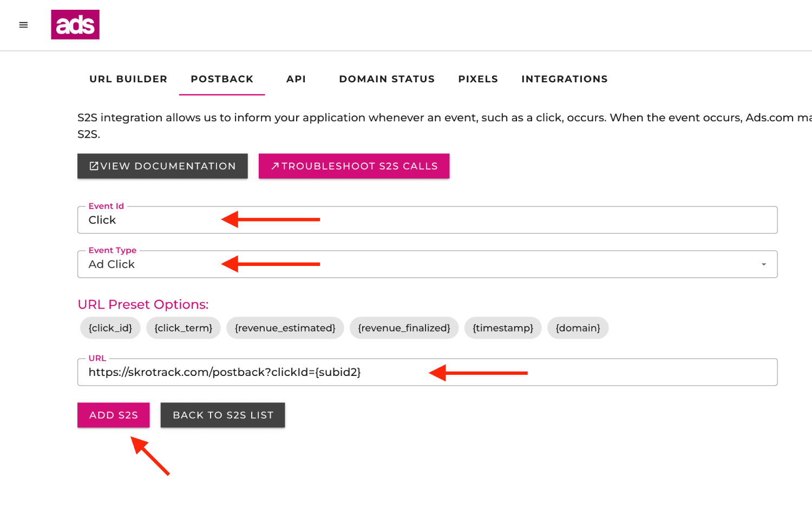Add the {revenue_estimated} preset
The height and width of the screenshot is (507, 812).
285,328
